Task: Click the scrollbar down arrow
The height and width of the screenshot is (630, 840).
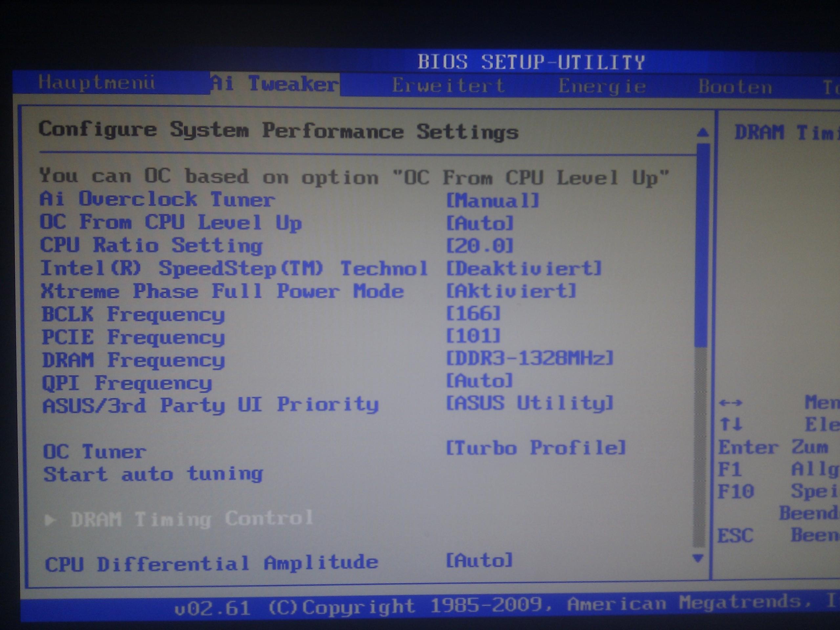Action: click(698, 558)
